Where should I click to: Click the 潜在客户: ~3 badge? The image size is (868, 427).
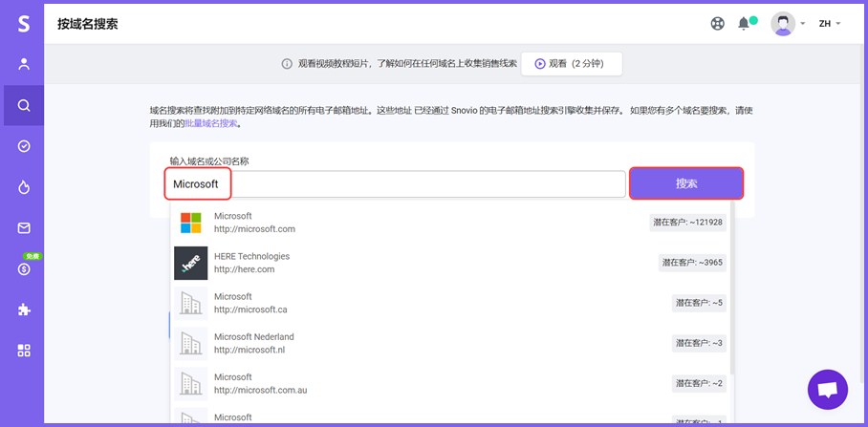(699, 344)
